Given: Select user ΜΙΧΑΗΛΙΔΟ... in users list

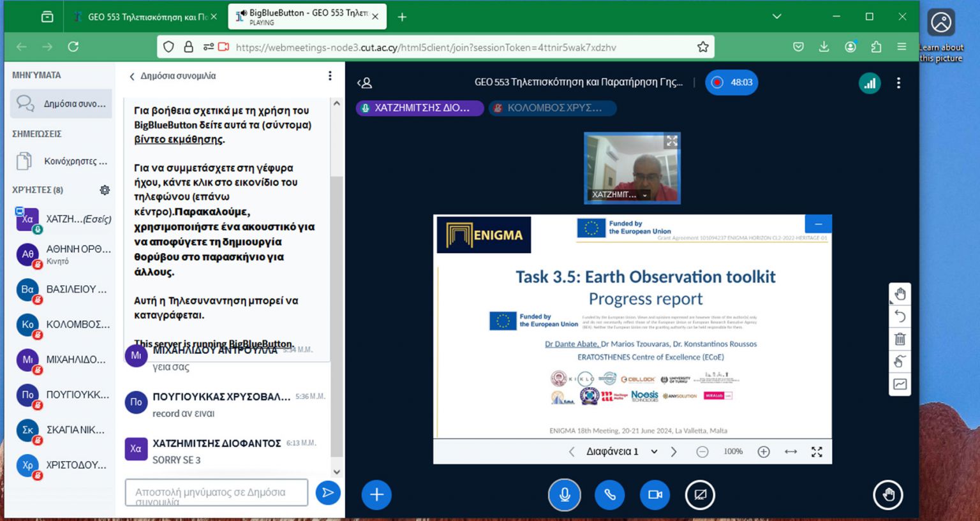Looking at the screenshot, I should coord(61,360).
